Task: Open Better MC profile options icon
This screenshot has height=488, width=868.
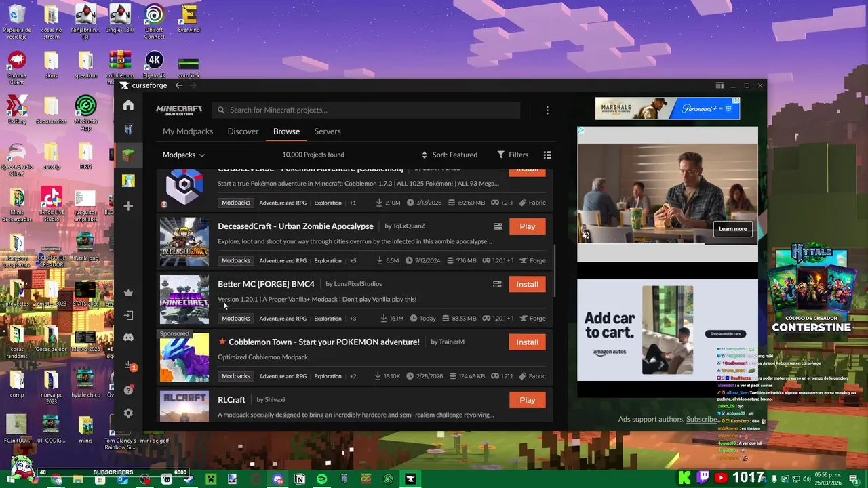Action: click(497, 284)
